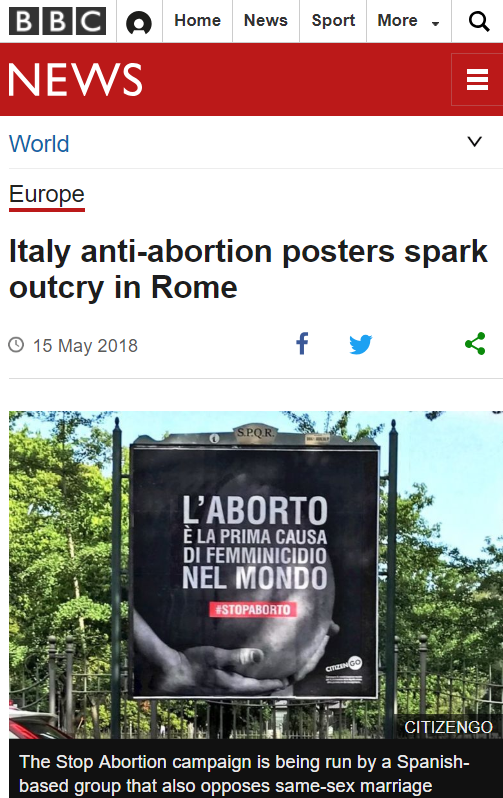Image resolution: width=503 pixels, height=798 pixels.
Task: Click the 15 May 2018 date
Action: (x=85, y=346)
